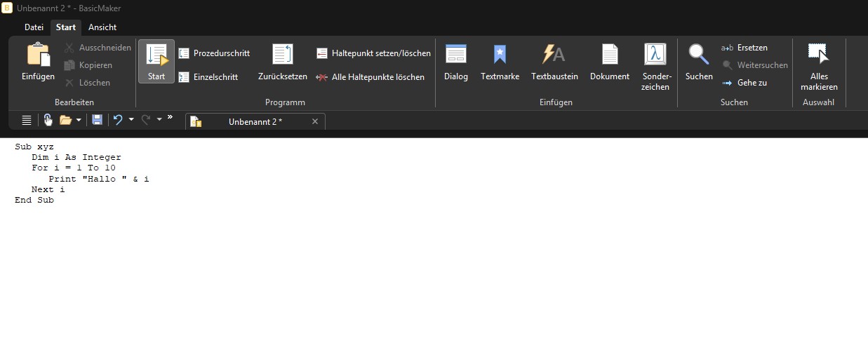
Task: Click Einzelschritt single step command
Action: (x=208, y=77)
